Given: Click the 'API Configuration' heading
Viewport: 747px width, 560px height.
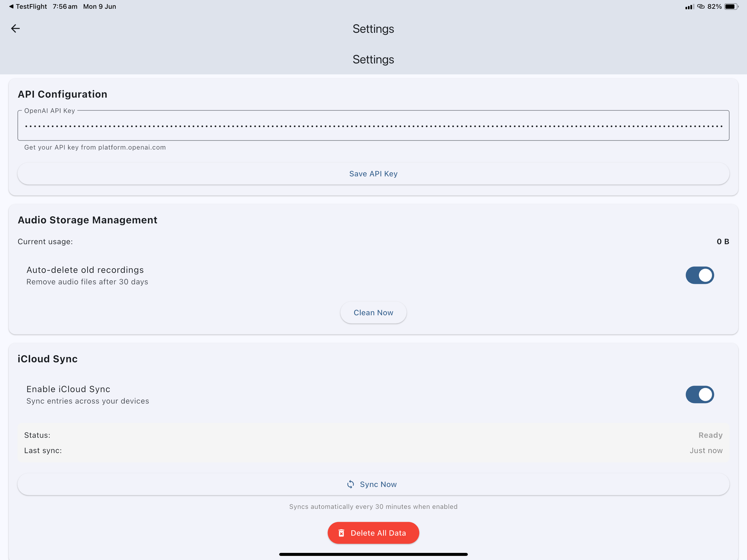Looking at the screenshot, I should coord(62,94).
